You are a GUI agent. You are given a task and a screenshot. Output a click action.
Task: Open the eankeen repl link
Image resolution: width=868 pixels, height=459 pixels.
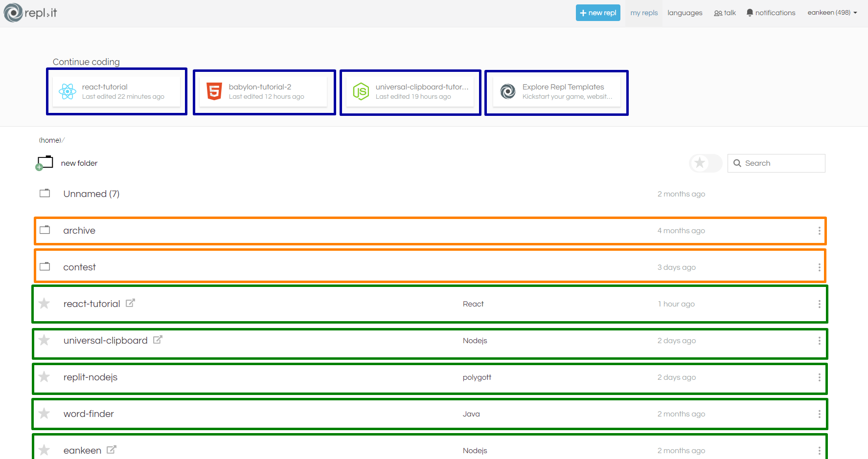tap(82, 451)
